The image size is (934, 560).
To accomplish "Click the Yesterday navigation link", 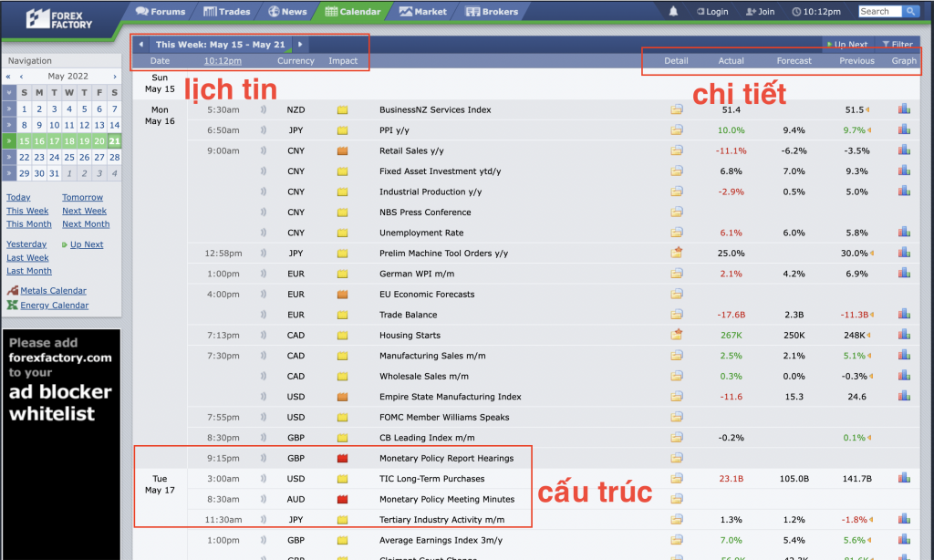I will click(x=26, y=244).
